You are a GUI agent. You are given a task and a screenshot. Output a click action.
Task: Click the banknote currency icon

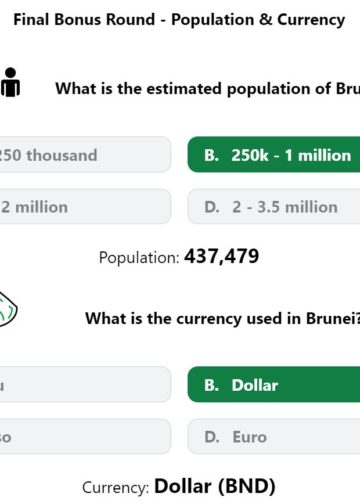(8, 310)
